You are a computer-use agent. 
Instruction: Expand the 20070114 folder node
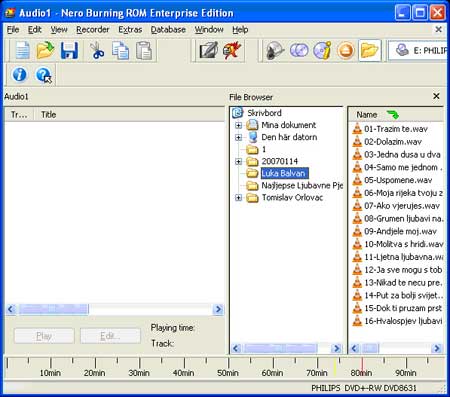238,162
